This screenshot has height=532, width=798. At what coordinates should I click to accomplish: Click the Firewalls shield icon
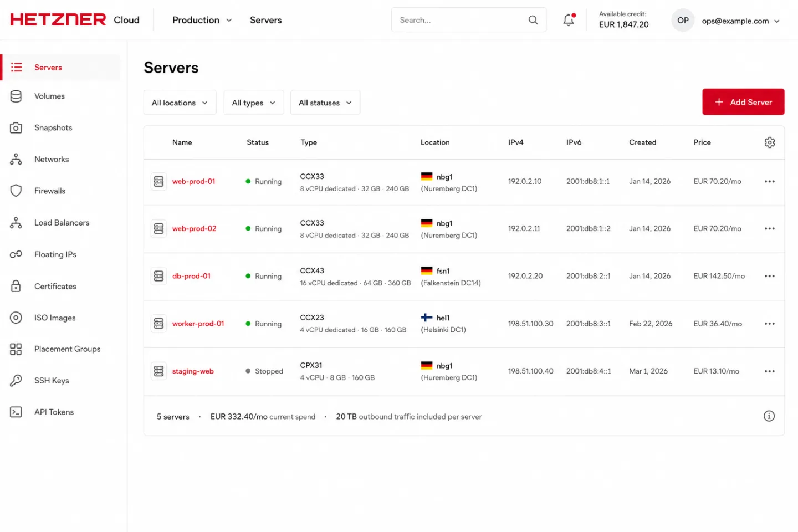[16, 191]
